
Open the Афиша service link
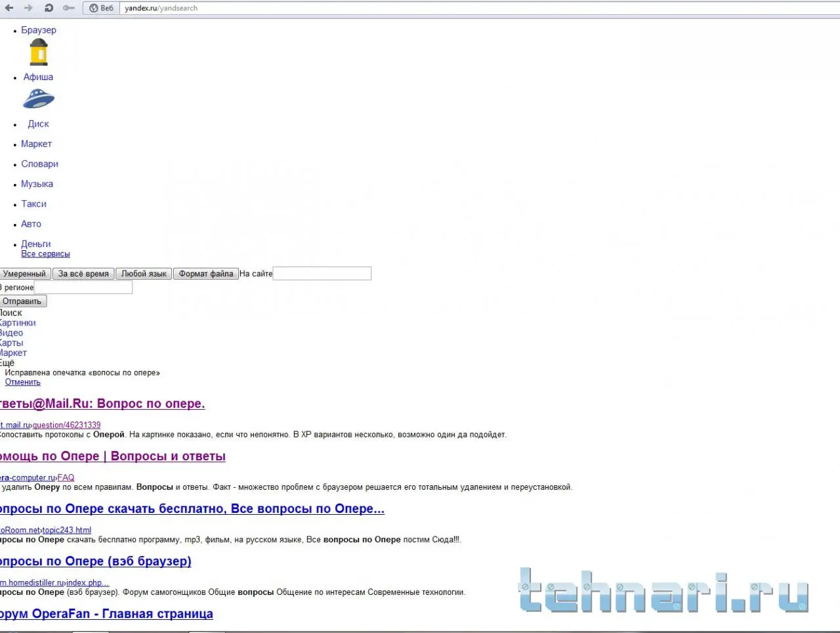coord(38,77)
